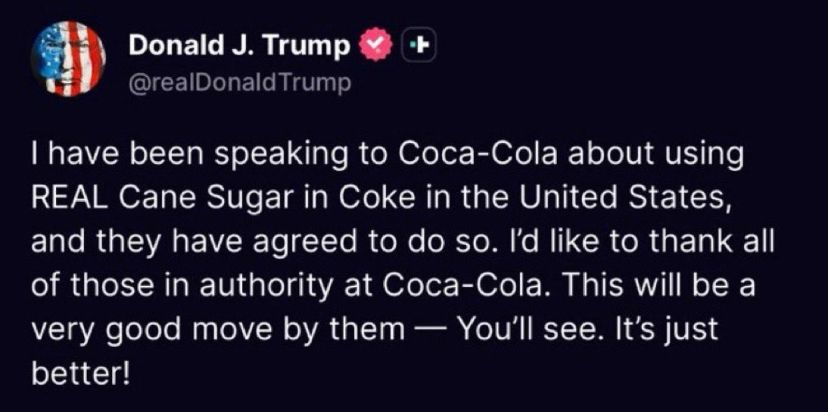This screenshot has height=412, width=828.
Task: Open the @realDonaldTrump handle link
Action: point(240,83)
